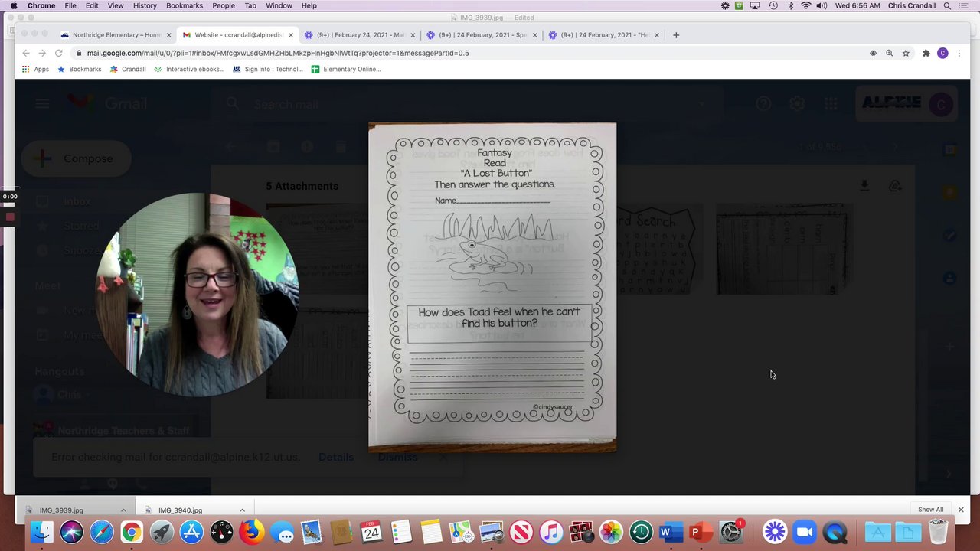Open the People menu
The height and width of the screenshot is (551, 980).
(224, 5)
